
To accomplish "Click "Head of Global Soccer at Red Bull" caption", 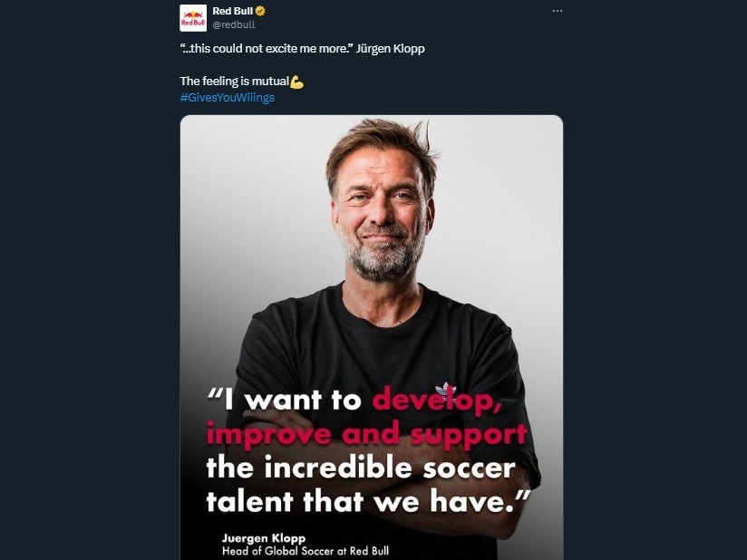I will coord(306,550).
